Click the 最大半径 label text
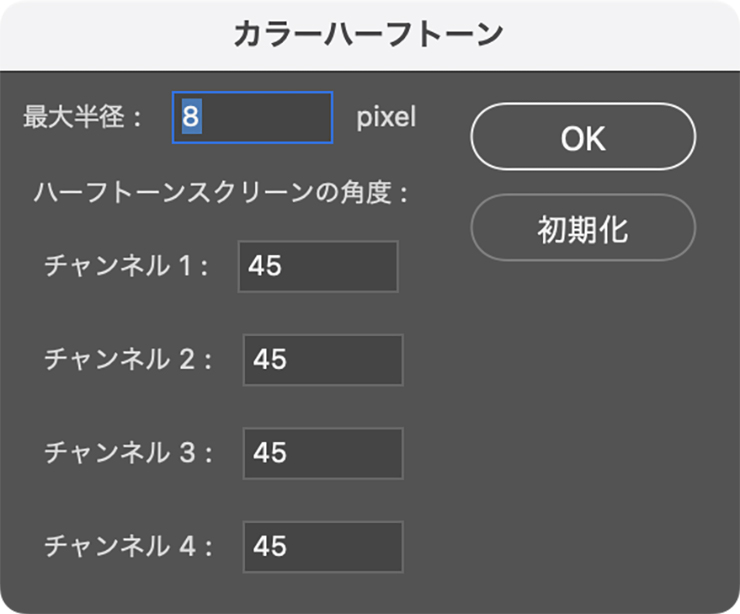The width and height of the screenshot is (740, 614). (x=84, y=118)
